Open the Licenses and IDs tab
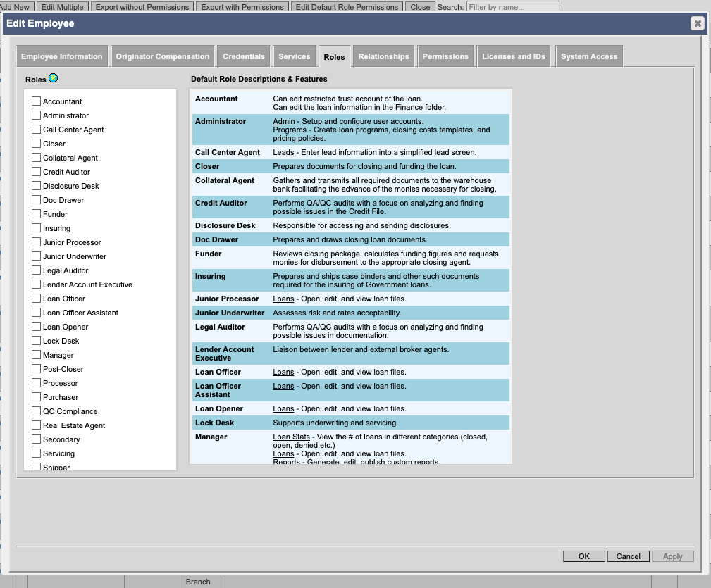 514,56
